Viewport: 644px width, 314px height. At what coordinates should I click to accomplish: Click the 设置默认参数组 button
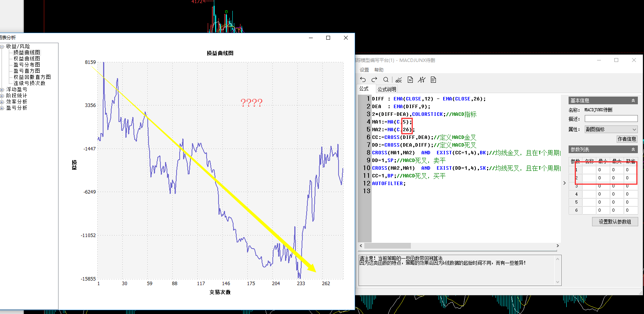[x=615, y=222]
